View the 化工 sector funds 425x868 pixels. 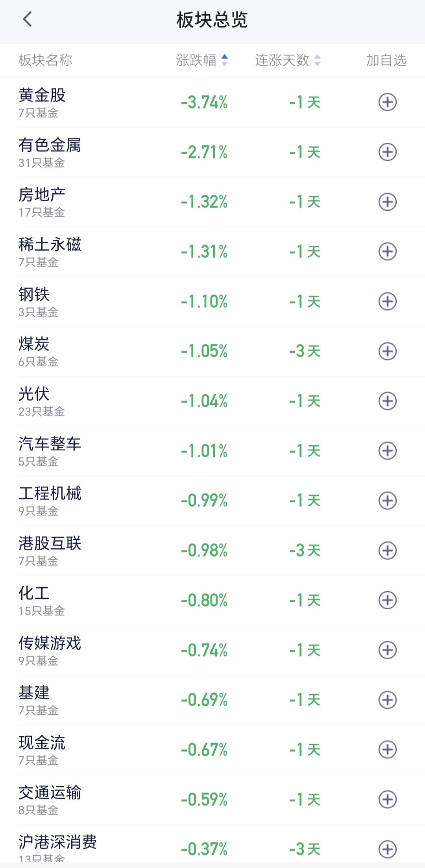coord(213,600)
